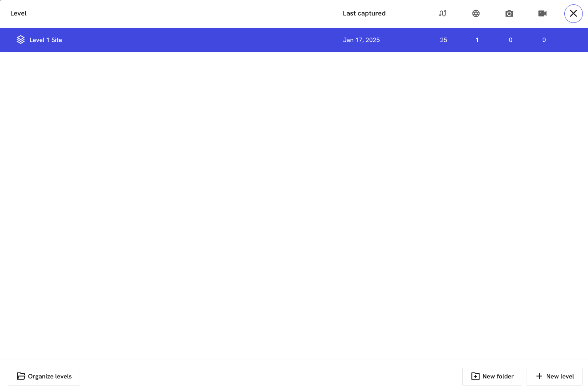Close the levels dialog with X

tap(573, 14)
